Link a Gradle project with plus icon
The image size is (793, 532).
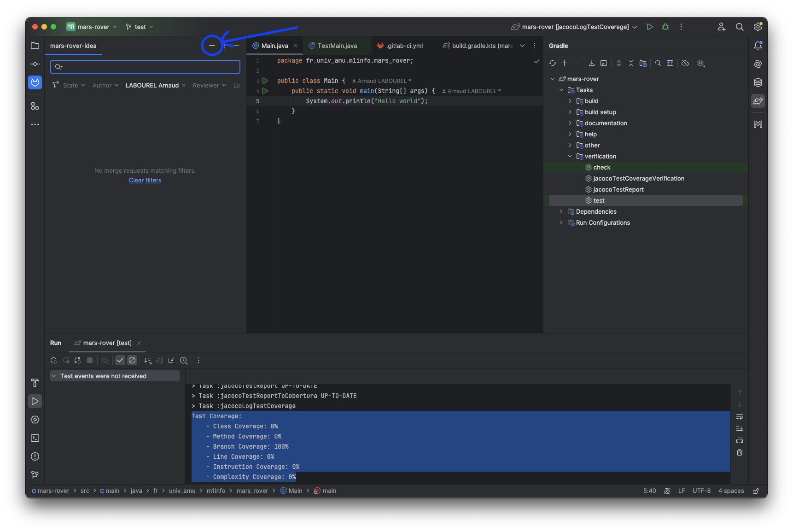(564, 63)
